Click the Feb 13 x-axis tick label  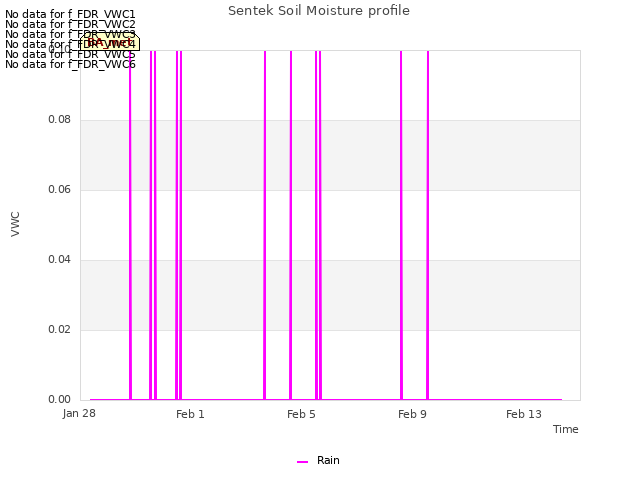pyautogui.click(x=524, y=414)
